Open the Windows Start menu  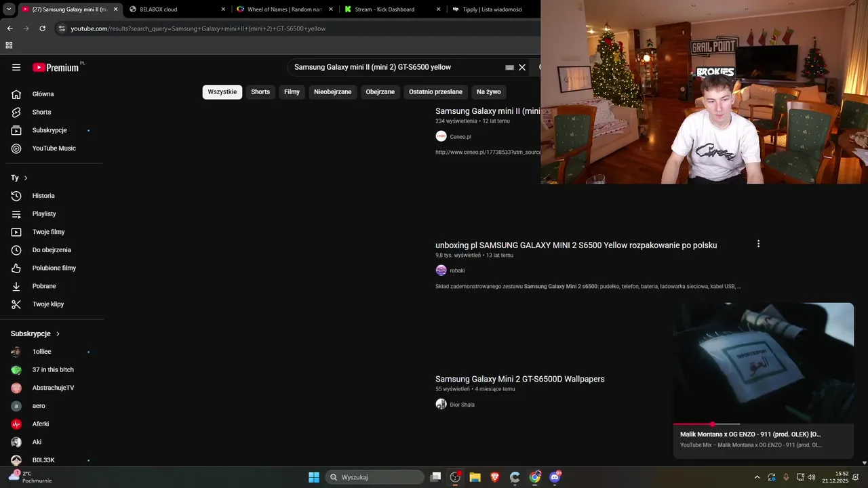[314, 477]
